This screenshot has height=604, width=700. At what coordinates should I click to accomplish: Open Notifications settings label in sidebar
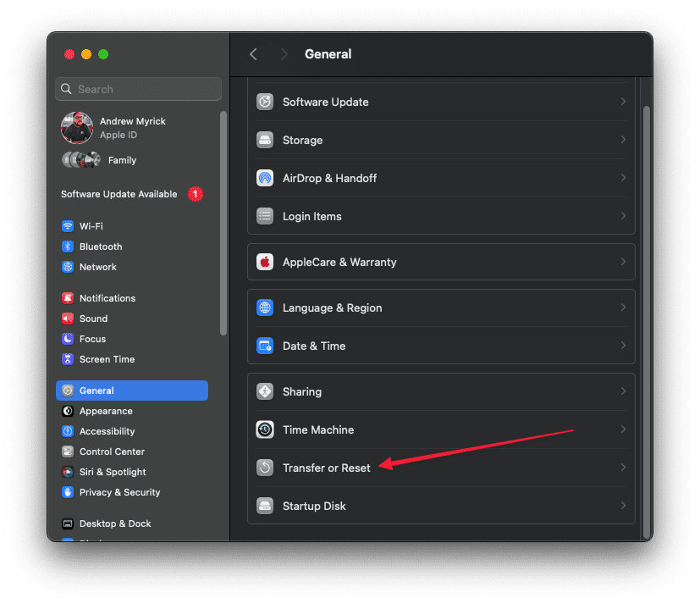click(x=107, y=298)
